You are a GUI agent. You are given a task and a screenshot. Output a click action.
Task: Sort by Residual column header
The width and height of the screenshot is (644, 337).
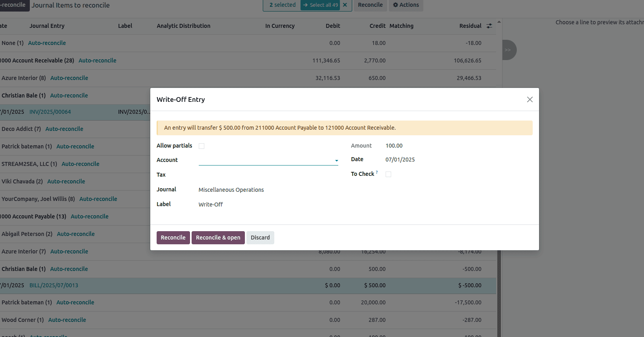point(470,26)
